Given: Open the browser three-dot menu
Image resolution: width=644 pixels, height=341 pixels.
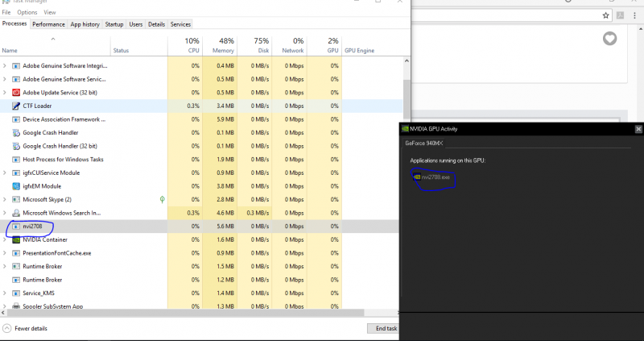Looking at the screenshot, I should click(636, 15).
